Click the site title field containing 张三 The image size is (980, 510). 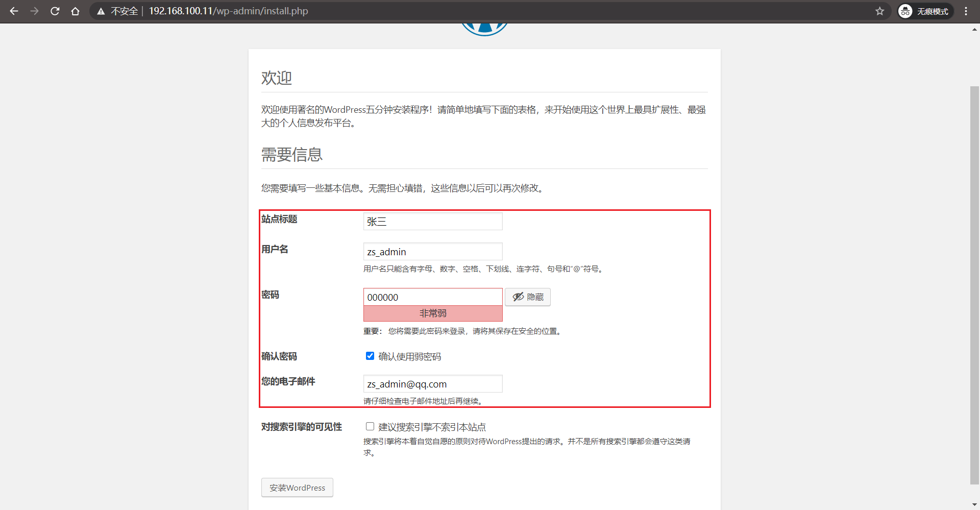tap(433, 222)
